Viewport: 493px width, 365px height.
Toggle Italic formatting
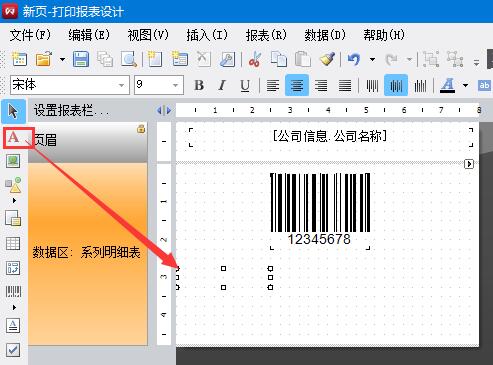[x=222, y=85]
